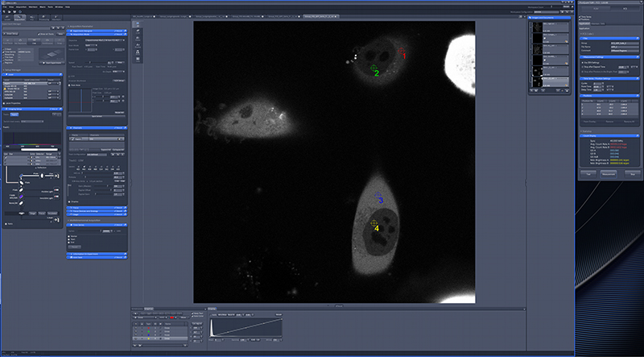
Task: Open the Acquisition menu in menu bar
Action: pyautogui.click(x=23, y=6)
